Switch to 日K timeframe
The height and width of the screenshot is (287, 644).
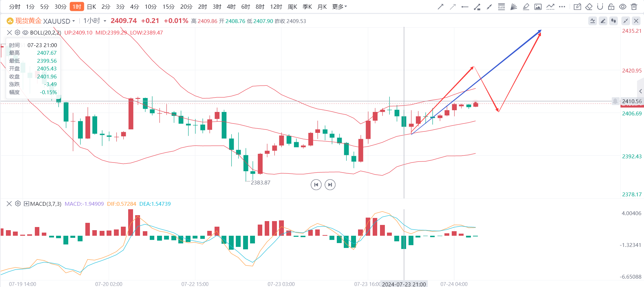coord(92,7)
